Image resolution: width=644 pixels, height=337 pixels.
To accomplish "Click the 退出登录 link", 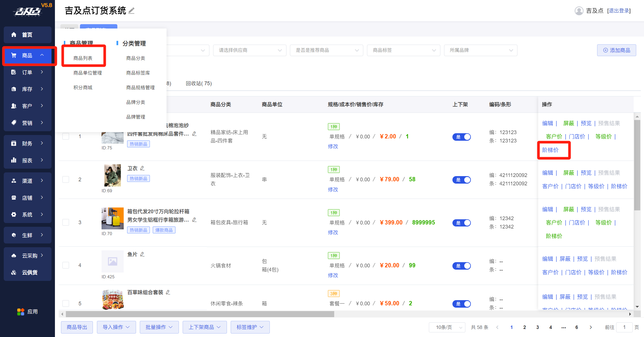I will (619, 11).
